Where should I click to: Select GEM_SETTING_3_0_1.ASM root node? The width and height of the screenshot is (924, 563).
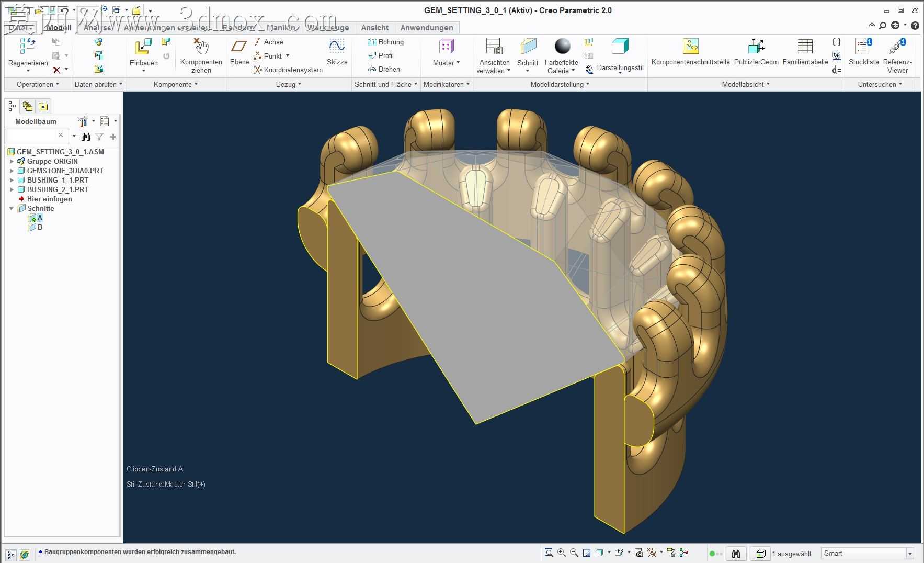pyautogui.click(x=56, y=152)
